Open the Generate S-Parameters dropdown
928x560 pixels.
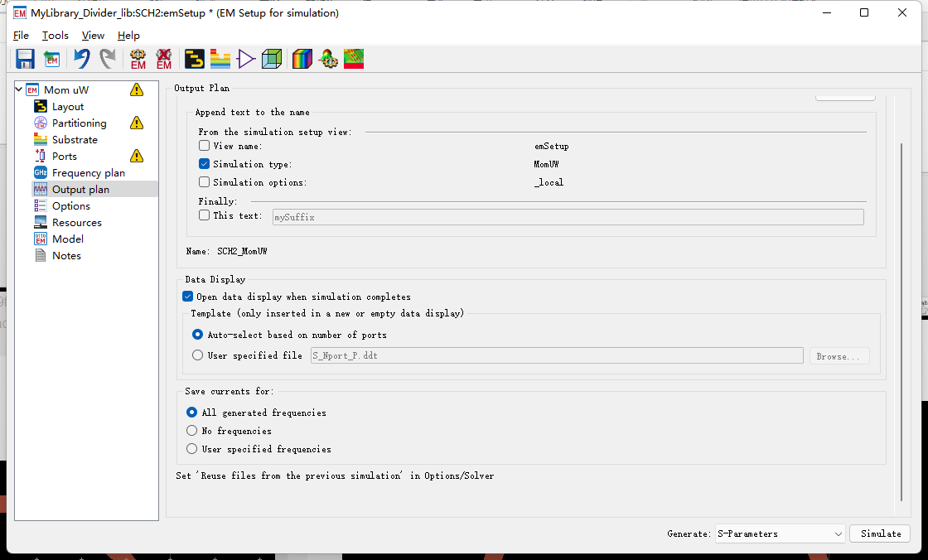pyautogui.click(x=780, y=533)
